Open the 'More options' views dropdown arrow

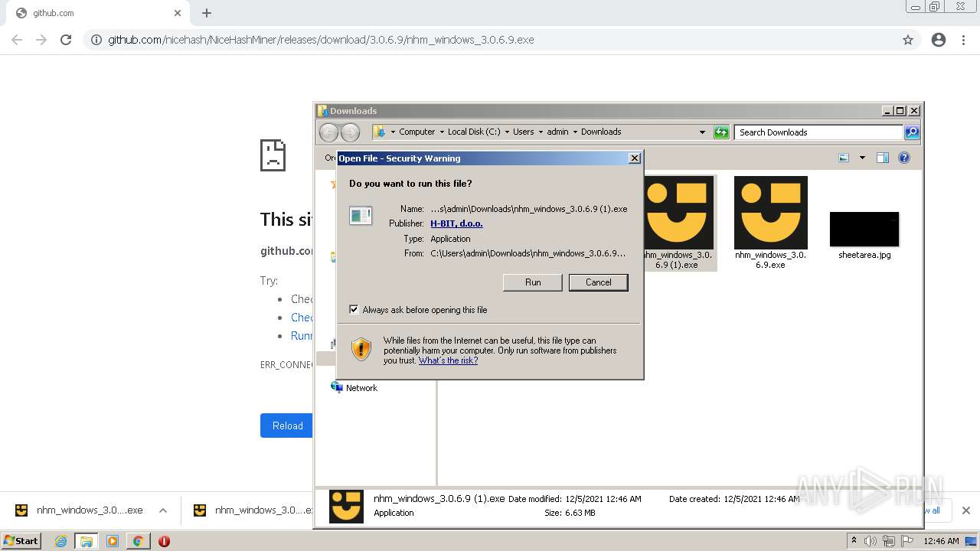(862, 158)
